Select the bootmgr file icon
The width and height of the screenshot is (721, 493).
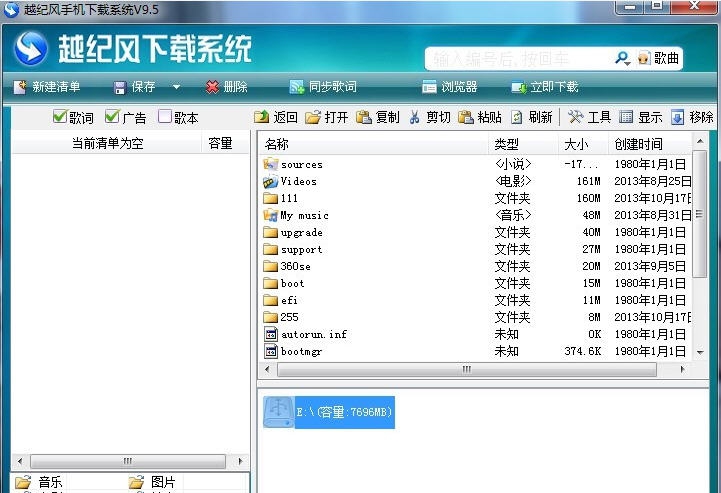271,351
